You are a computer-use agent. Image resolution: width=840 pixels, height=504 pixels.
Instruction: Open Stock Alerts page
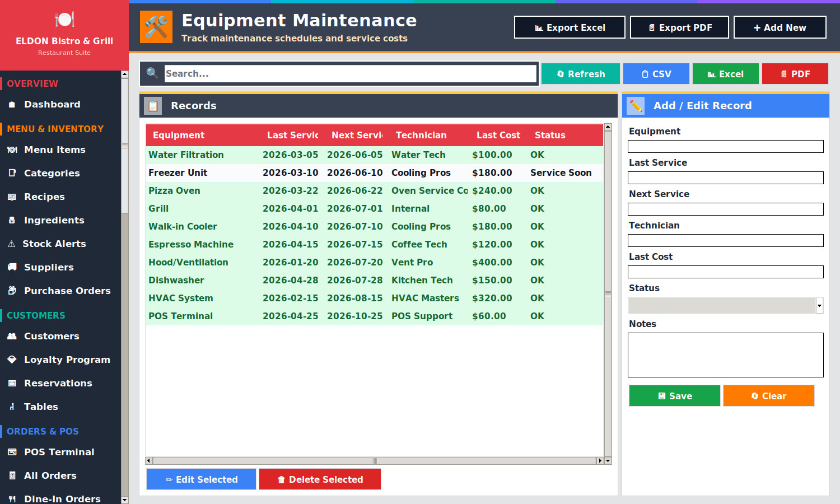point(54,244)
